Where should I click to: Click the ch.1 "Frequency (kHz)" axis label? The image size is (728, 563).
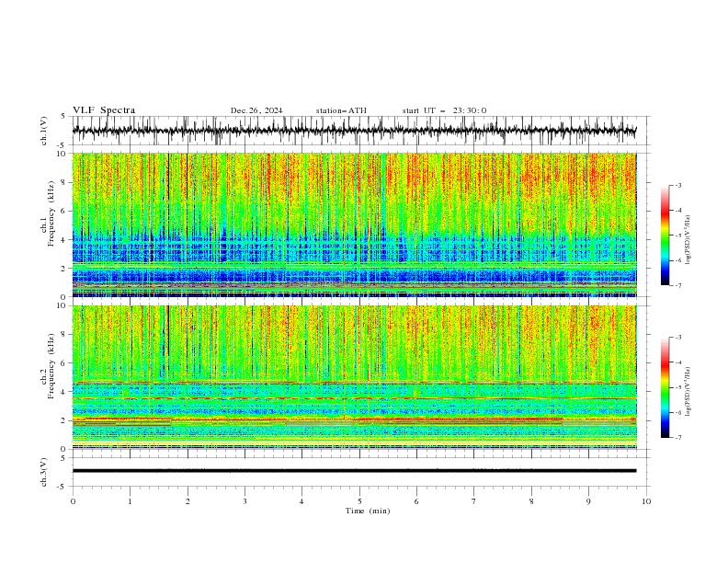51,214
